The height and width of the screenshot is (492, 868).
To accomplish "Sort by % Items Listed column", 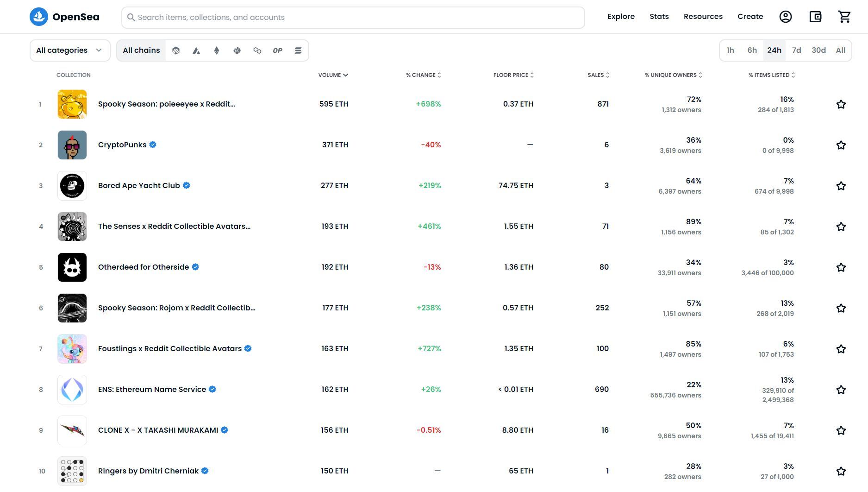I will pos(772,75).
